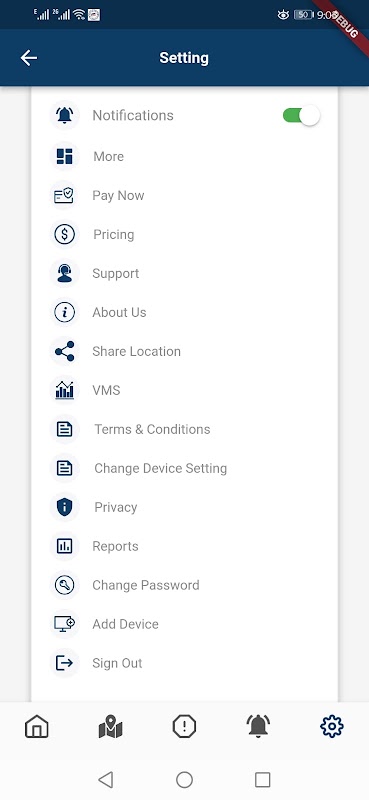Image resolution: width=369 pixels, height=800 pixels.
Task: Go back using the header arrow
Action: (x=29, y=58)
